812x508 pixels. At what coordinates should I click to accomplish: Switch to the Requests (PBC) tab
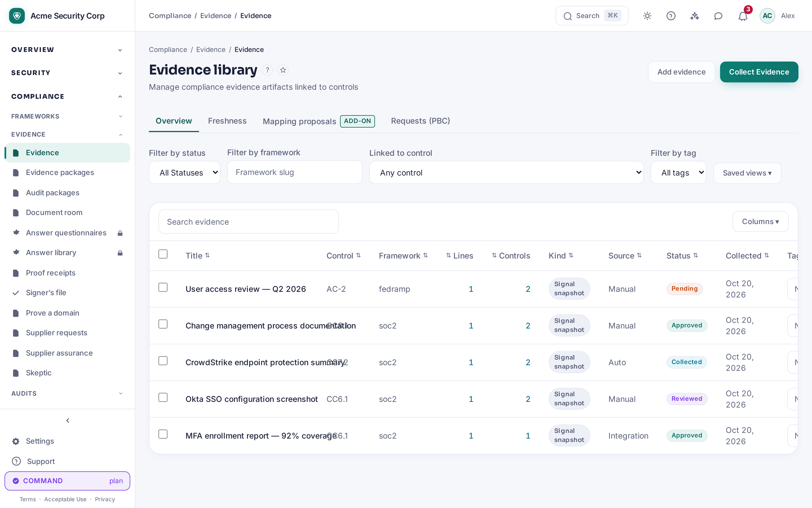click(x=420, y=121)
